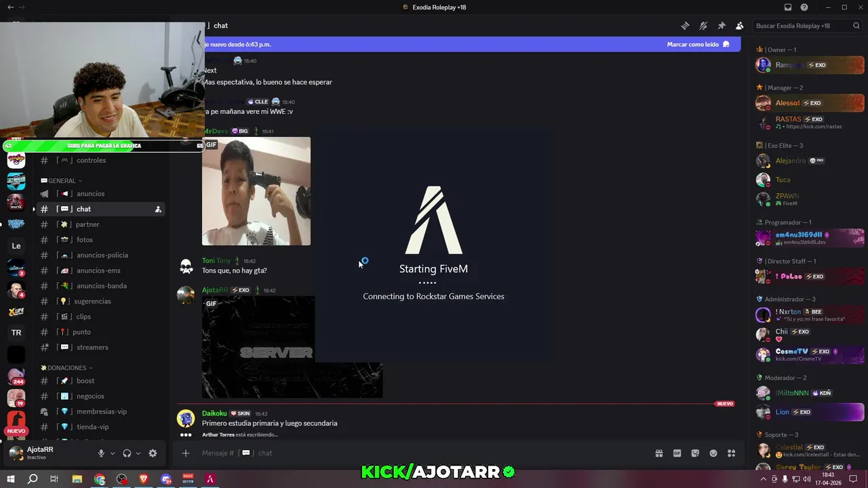The height and width of the screenshot is (488, 868).
Task: Open the streamers channel
Action: (100, 348)
